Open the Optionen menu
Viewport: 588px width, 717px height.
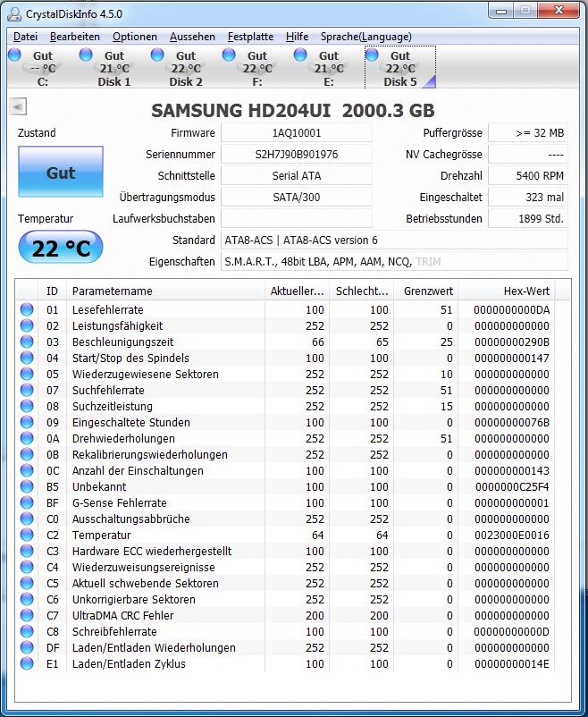pyautogui.click(x=134, y=37)
